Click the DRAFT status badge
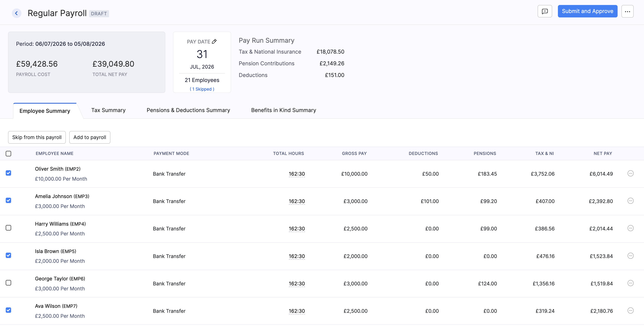 pos(99,14)
